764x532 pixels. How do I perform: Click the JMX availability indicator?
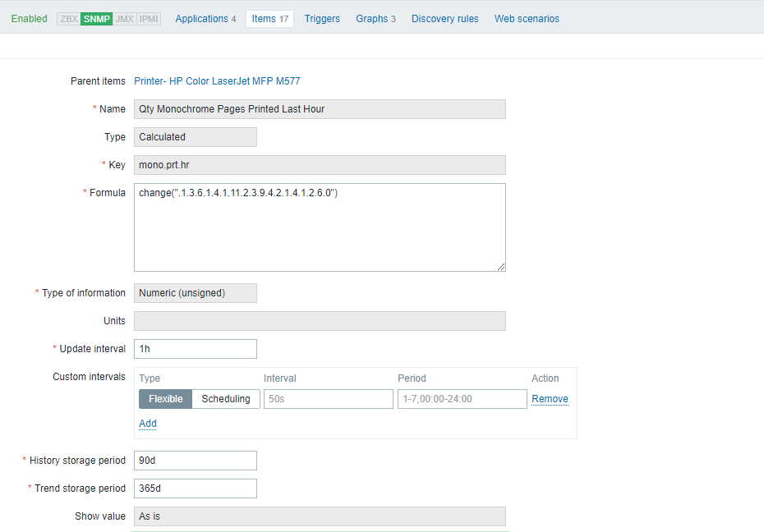click(x=124, y=18)
